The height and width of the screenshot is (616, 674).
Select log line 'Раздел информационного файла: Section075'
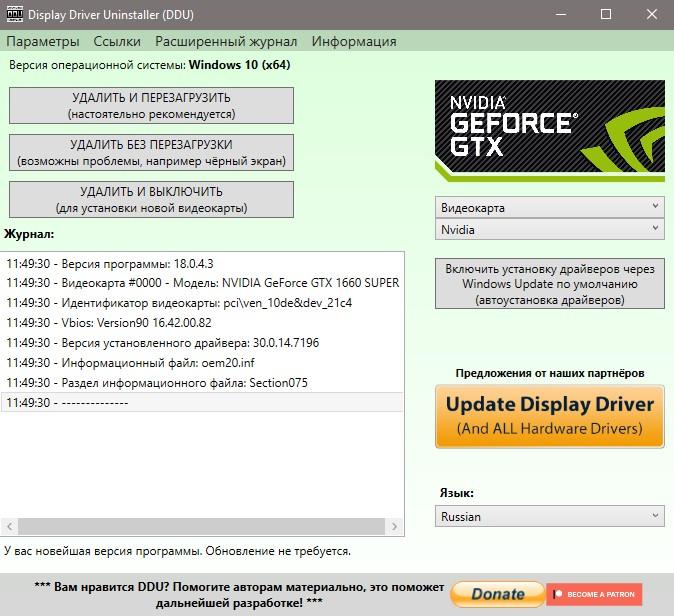[202, 383]
